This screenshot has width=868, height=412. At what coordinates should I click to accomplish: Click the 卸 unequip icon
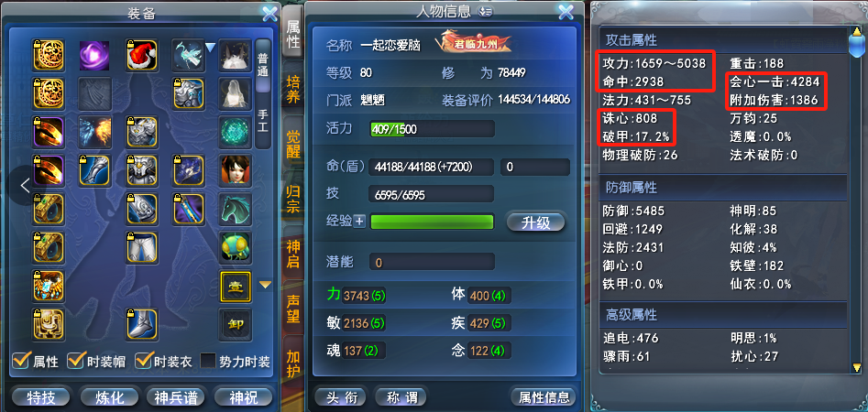[x=236, y=325]
